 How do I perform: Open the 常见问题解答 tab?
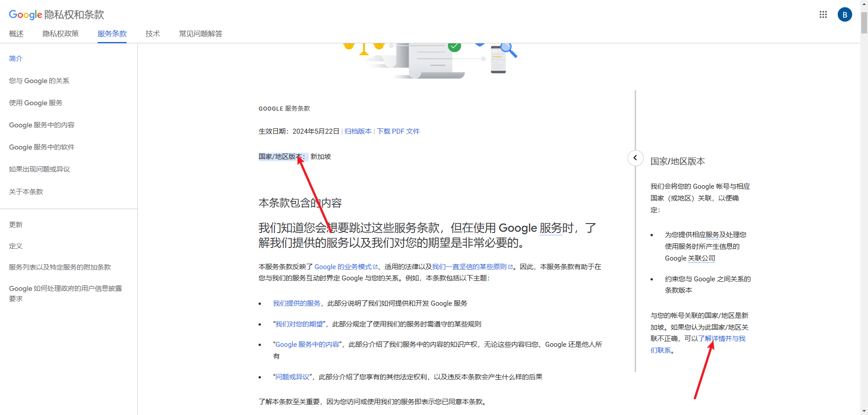201,34
